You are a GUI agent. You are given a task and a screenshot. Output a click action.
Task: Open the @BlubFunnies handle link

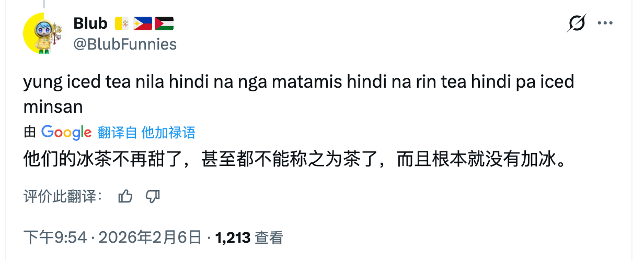pos(125,44)
